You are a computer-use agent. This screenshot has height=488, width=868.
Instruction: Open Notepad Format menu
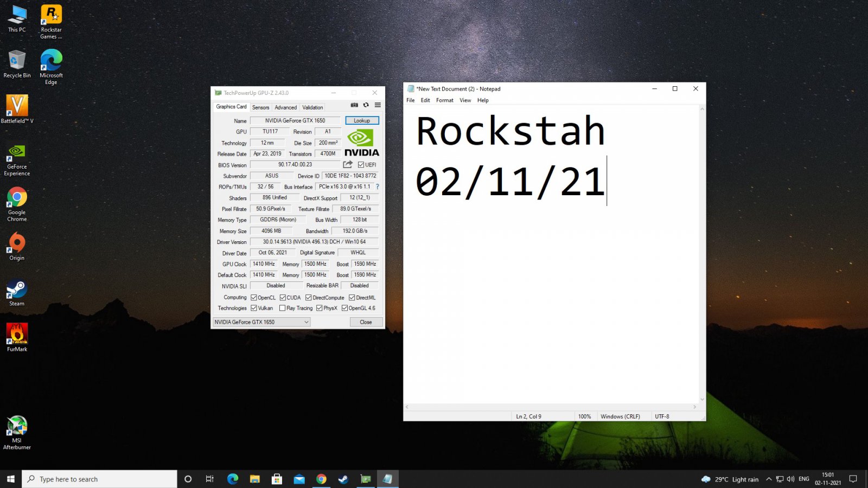[x=445, y=100]
